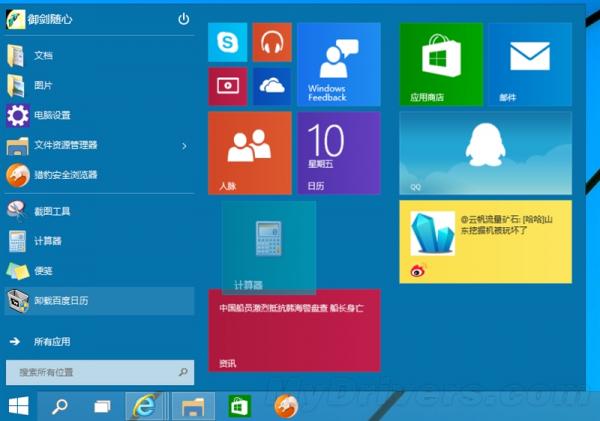Click the Weibo post text @云帆流量矿石
600x421 pixels.
click(x=507, y=225)
